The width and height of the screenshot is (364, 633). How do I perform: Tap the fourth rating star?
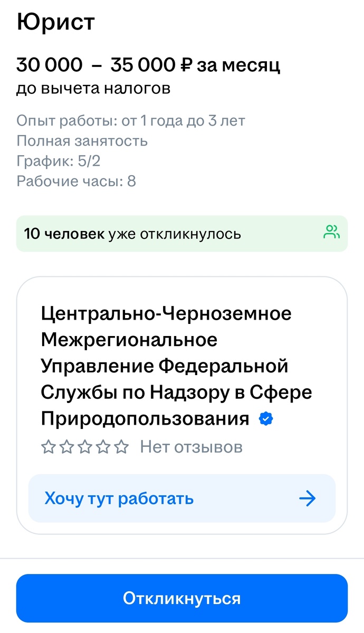tap(103, 446)
